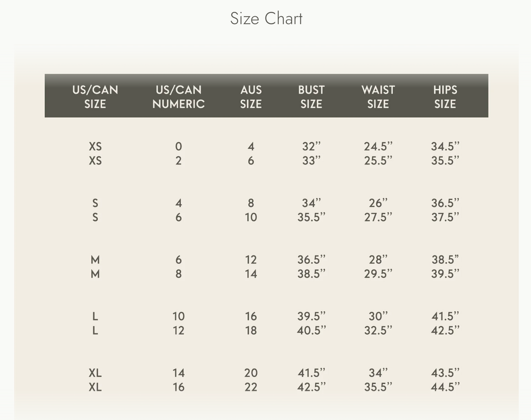Select the AUS SIZE column header
This screenshot has width=531, height=420.
(251, 97)
